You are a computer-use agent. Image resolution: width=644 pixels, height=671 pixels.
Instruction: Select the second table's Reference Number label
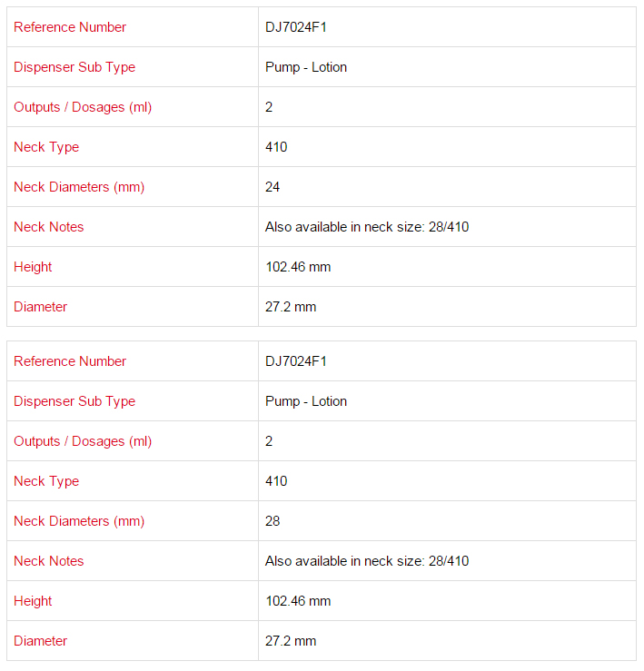point(70,361)
